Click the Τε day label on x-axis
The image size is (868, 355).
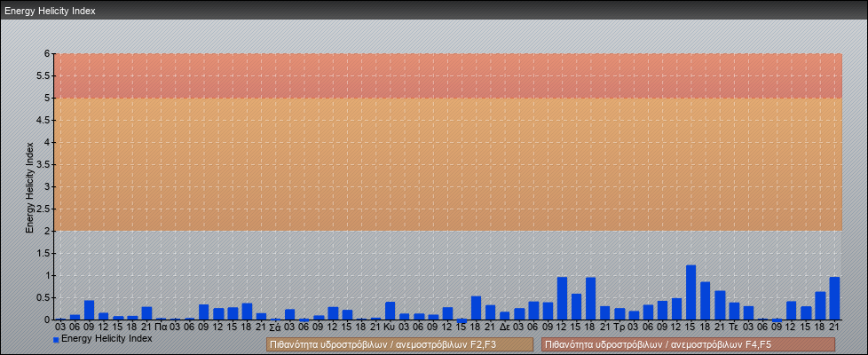click(733, 327)
